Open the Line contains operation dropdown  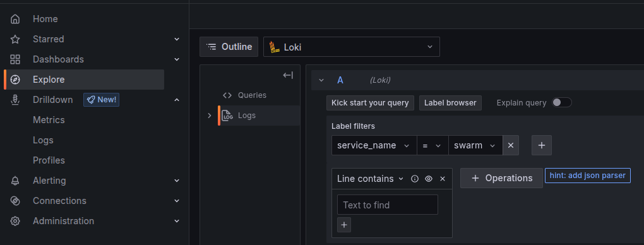pos(371,179)
